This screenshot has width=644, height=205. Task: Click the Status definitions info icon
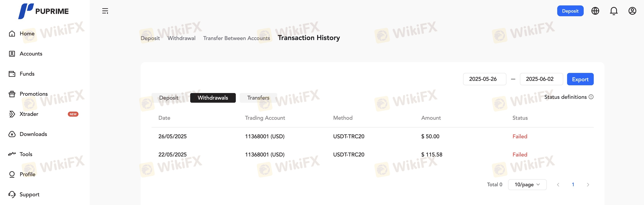point(591,97)
